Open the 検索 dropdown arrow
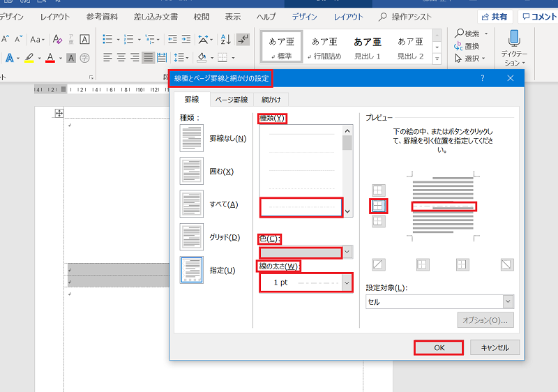The image size is (558, 392). (486, 33)
